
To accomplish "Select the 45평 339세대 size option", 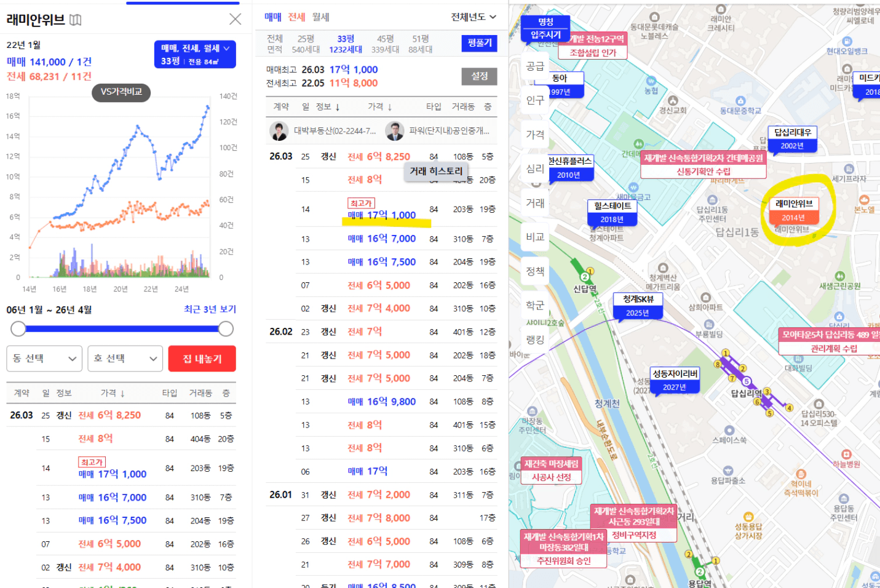I will coord(386,44).
